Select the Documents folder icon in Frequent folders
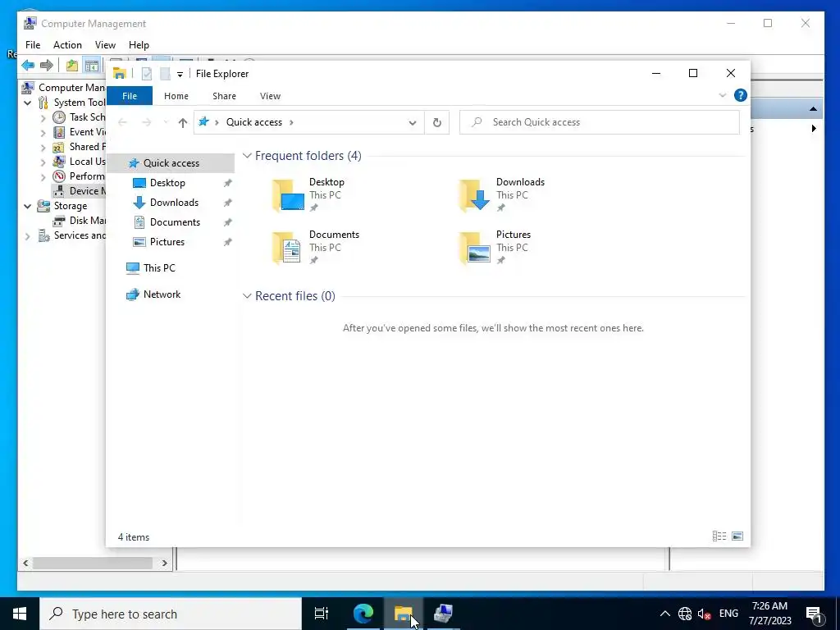 click(x=288, y=248)
